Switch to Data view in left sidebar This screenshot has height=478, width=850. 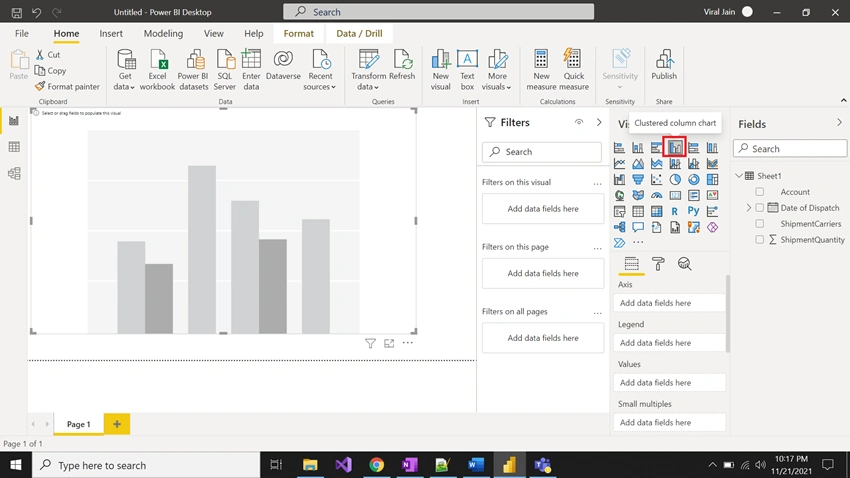pyautogui.click(x=14, y=147)
